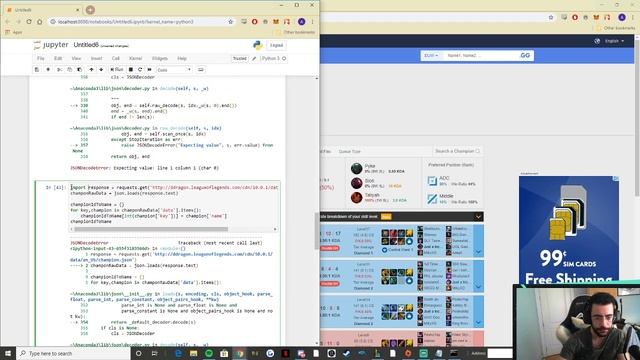Image resolution: width=640 pixels, height=360 pixels.
Task: Open Spotify from the taskbar
Action: pos(209,353)
